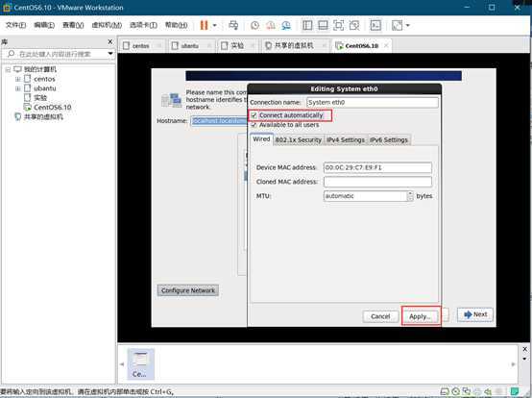The image size is (532, 398).
Task: Click the MTU spinner arrows
Action: [x=410, y=196]
